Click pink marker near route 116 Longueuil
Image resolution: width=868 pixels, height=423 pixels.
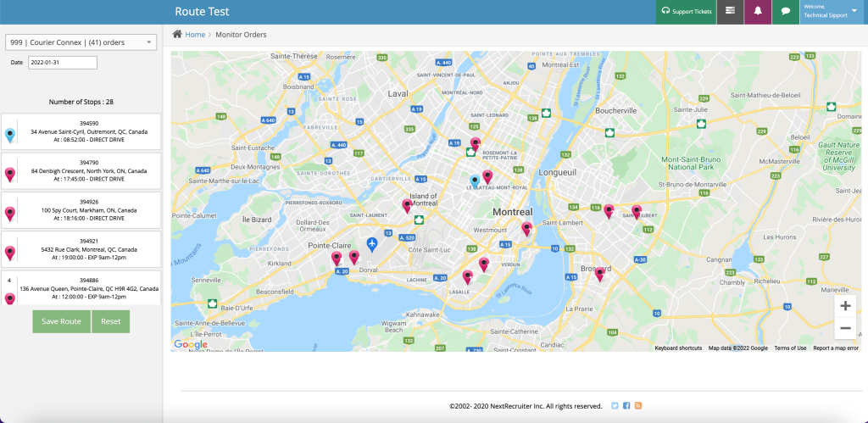coord(609,212)
